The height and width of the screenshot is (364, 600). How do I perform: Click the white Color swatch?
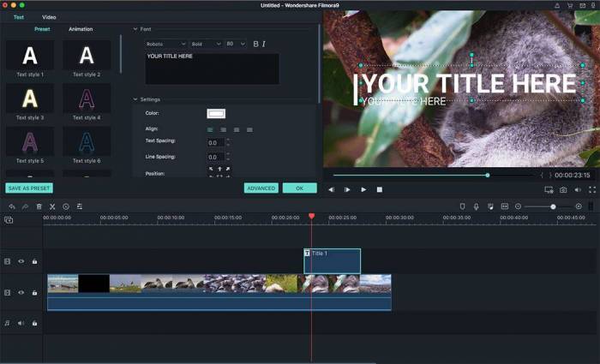click(x=216, y=113)
